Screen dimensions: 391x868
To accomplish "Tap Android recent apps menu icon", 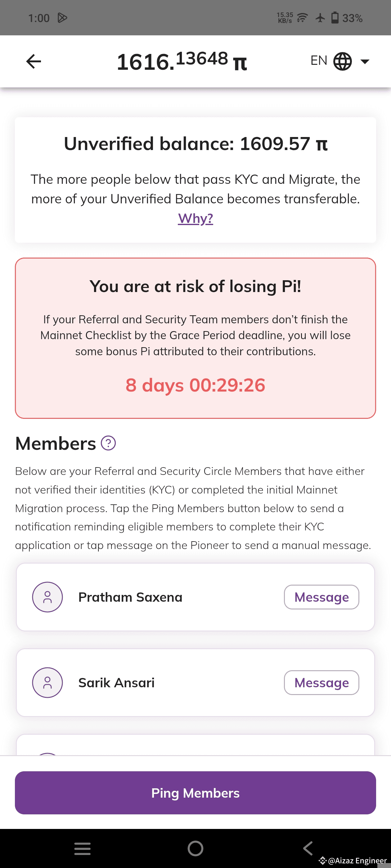I will coord(82,848).
